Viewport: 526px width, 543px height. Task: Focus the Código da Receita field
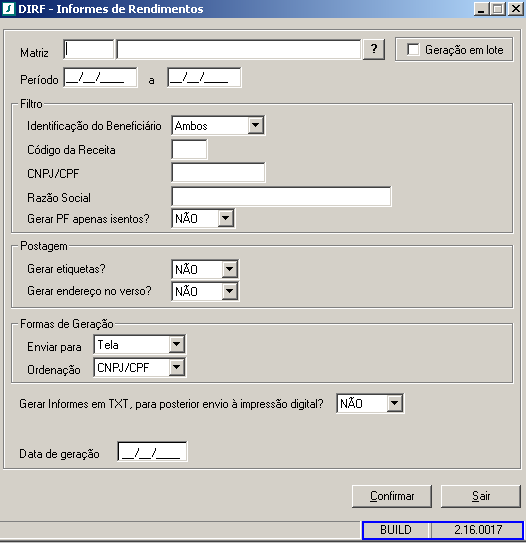pyautogui.click(x=189, y=150)
